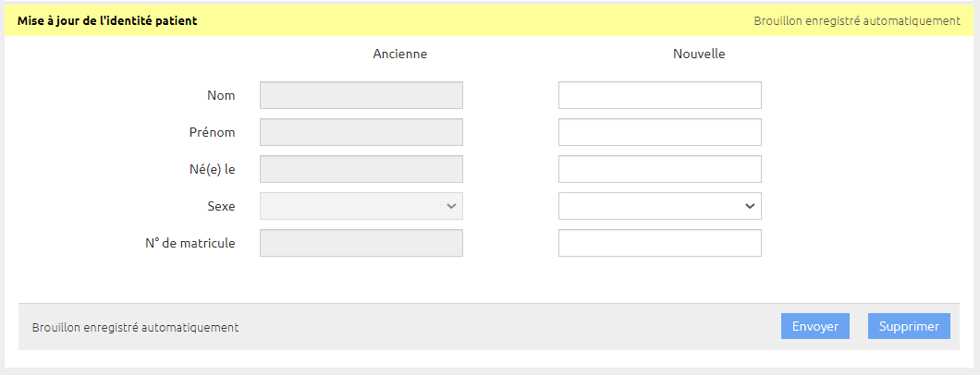Select the new Né(e) le date field
Screen dimensions: 980x375
pos(660,169)
